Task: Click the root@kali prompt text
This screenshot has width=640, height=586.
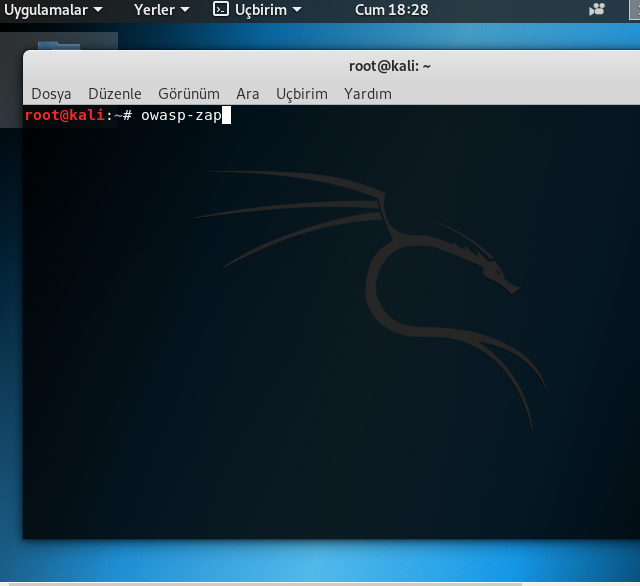Action: 65,115
